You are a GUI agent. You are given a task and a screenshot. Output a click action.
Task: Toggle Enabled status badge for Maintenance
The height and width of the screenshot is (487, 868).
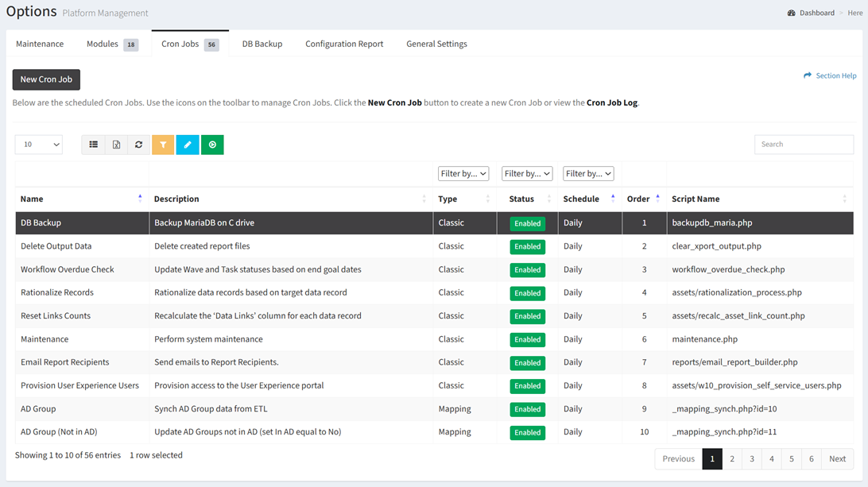pos(527,340)
